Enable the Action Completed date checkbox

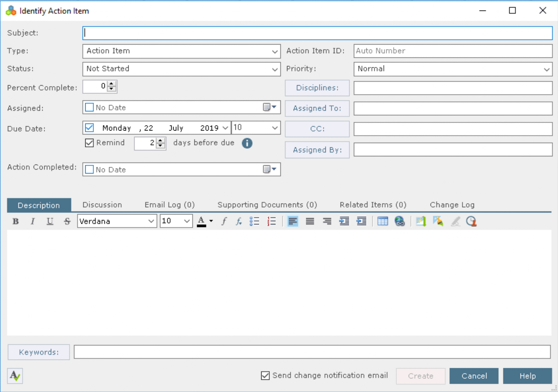tap(90, 170)
